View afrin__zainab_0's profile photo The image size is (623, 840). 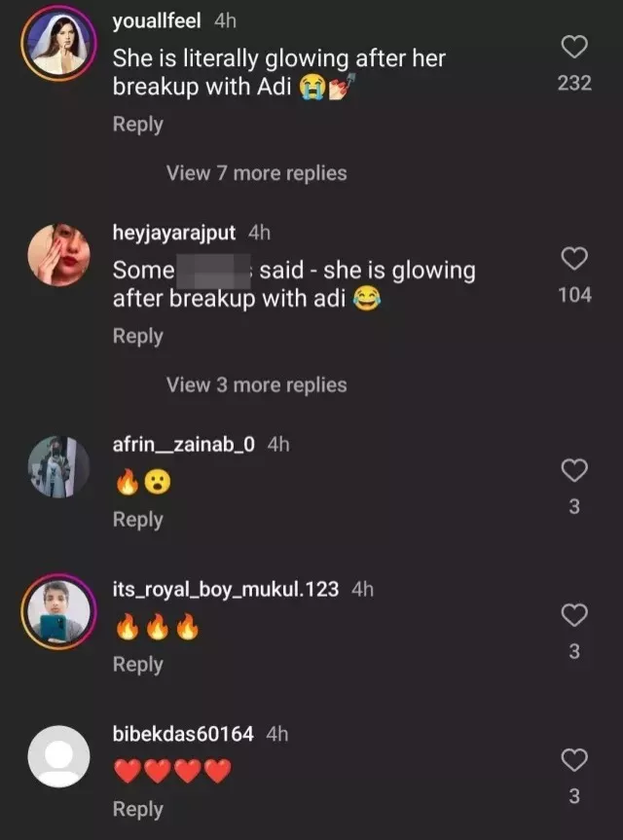click(59, 467)
